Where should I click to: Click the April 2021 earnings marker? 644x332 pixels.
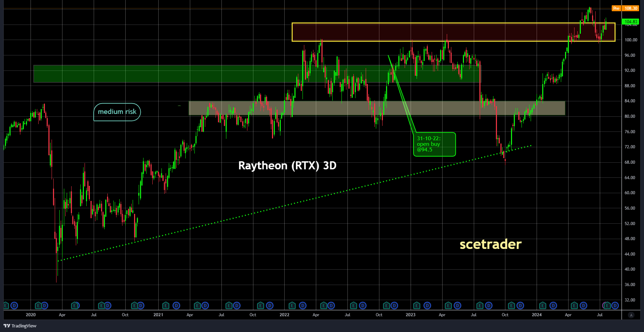click(197, 306)
